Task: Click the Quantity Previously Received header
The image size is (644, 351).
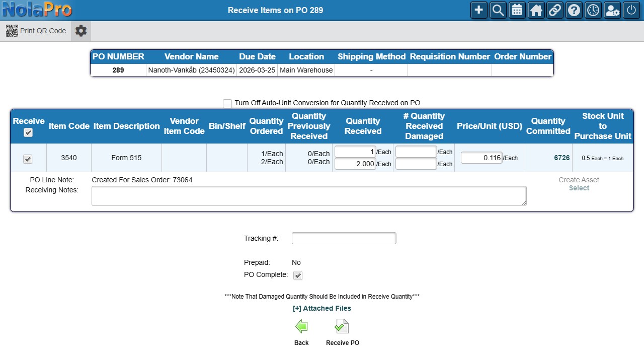Action: click(x=309, y=126)
